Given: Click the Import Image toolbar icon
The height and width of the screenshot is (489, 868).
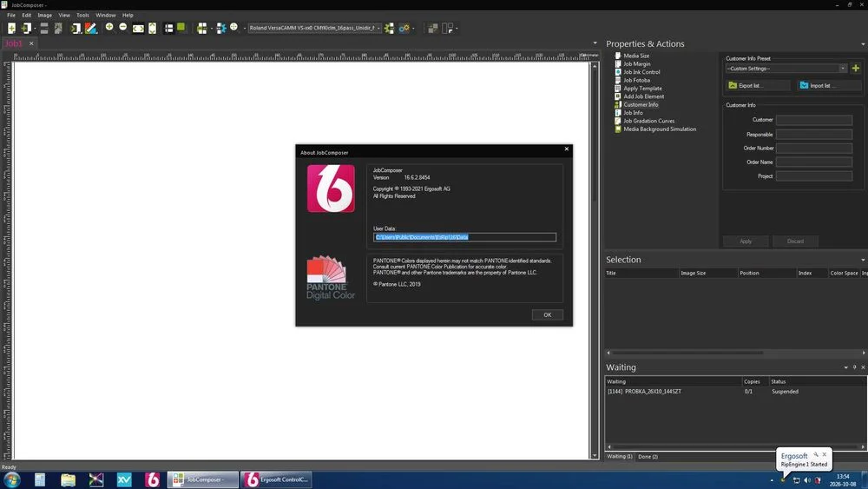Looking at the screenshot, I should (x=26, y=29).
